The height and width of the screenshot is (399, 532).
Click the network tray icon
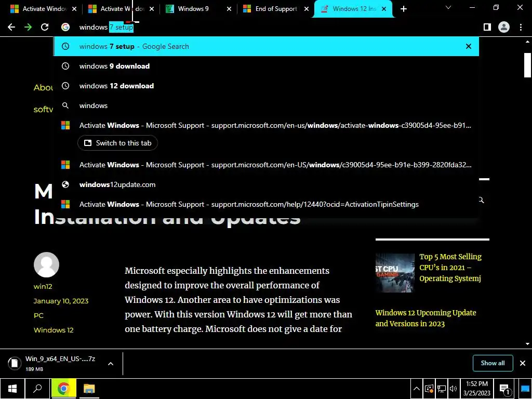point(442,389)
